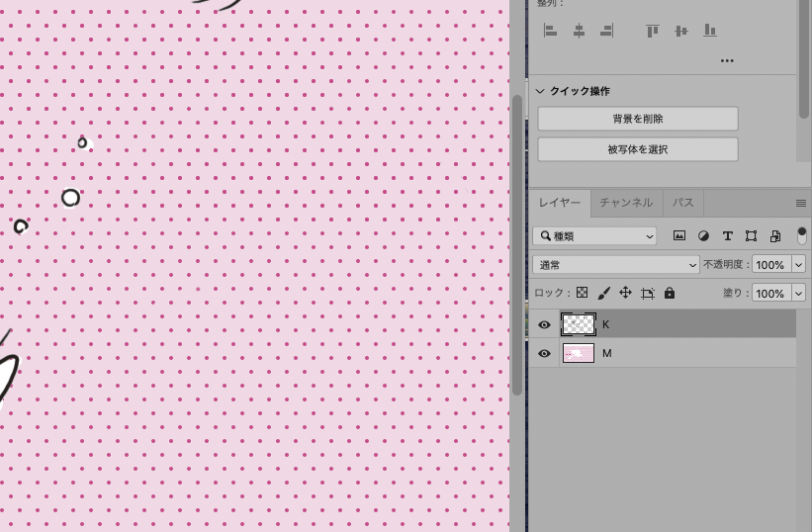Toggle the layer filtering on/off switch
This screenshot has width=812, height=532.
click(801, 235)
